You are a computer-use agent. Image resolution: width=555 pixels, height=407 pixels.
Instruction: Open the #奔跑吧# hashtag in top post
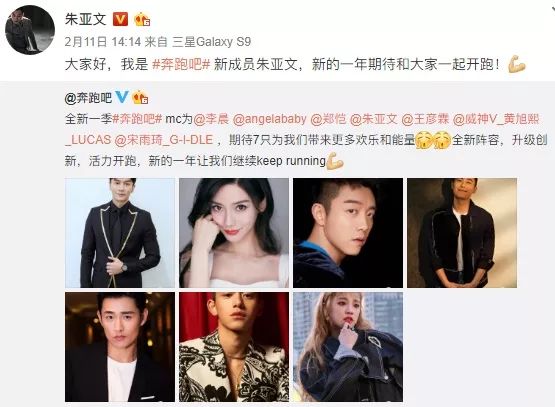point(181,65)
